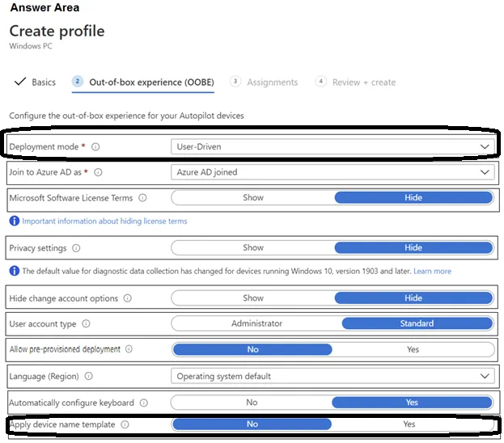Click the Configure the out-of-box experience description
The width and height of the screenshot is (504, 443).
pos(126,116)
